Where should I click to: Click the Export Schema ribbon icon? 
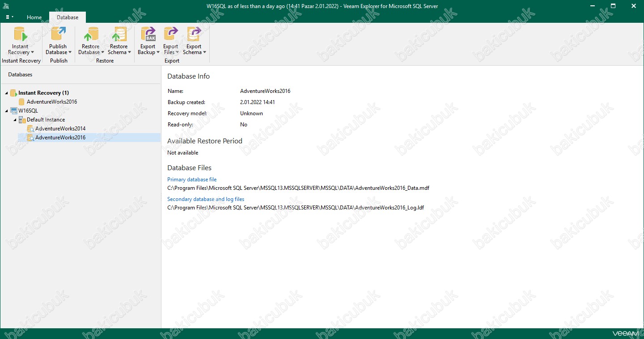tap(194, 34)
